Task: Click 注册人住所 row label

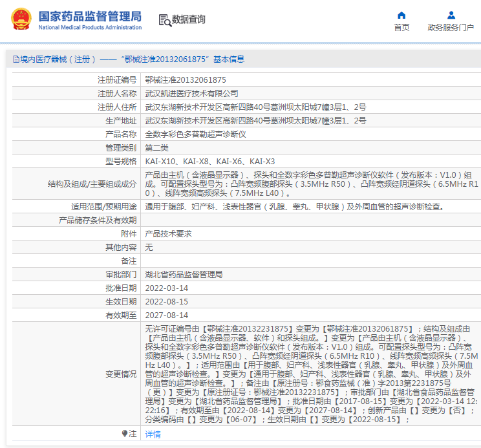Action: tap(117, 107)
